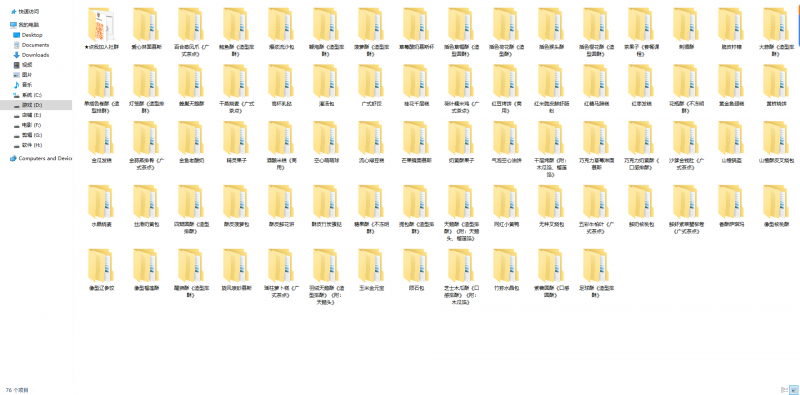Open the 快速访问 quick access star icon
Screen dimensions: 800x395
(x=13, y=11)
